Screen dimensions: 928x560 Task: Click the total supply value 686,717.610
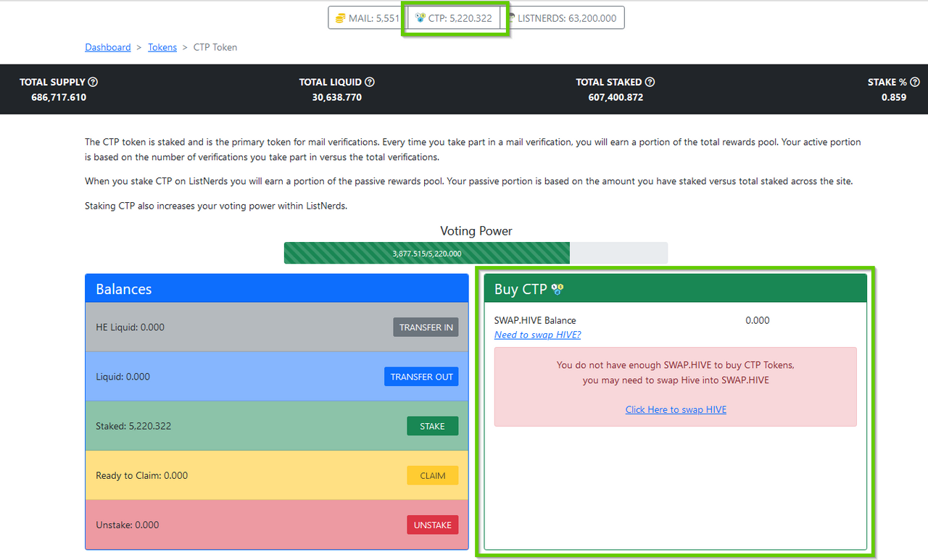[x=59, y=97]
